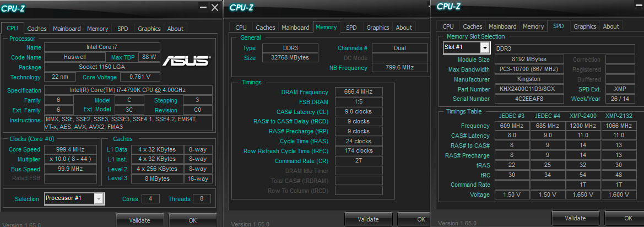Click the FSB:DRAM value 1:5
The image size is (644, 227).
pos(359,102)
